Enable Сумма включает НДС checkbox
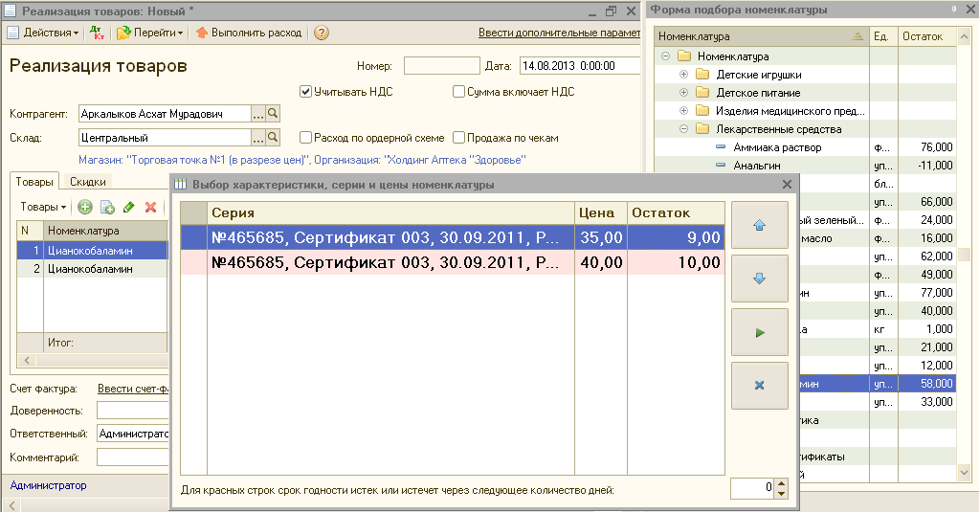The image size is (980, 513). pyautogui.click(x=459, y=92)
